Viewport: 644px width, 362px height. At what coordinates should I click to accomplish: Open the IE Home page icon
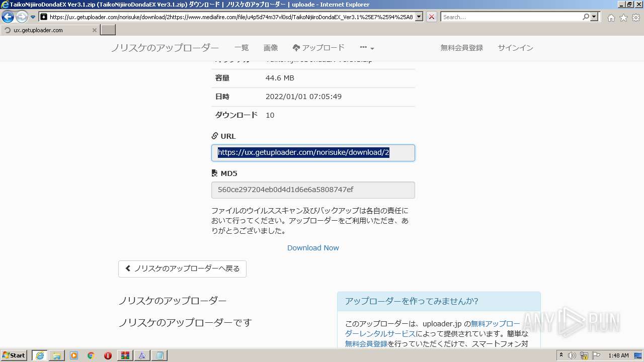tap(611, 18)
